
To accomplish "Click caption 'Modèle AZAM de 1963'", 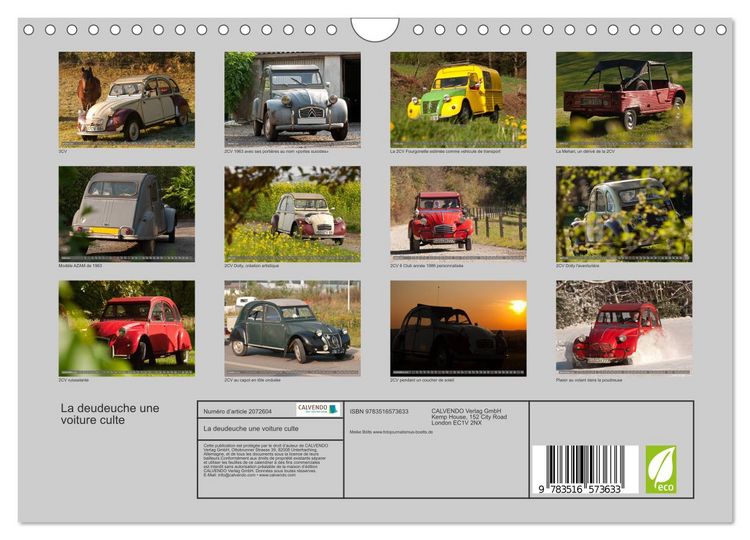I will (80, 265).
